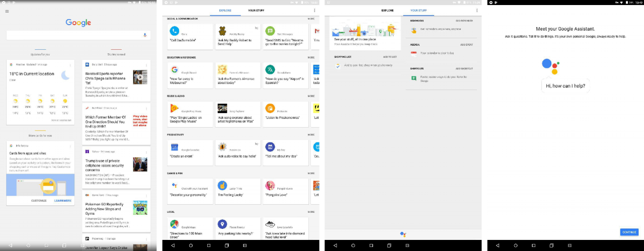This screenshot has height=251, width=644.
Task: Open Trump's private cellphone news story
Action: pos(116,168)
